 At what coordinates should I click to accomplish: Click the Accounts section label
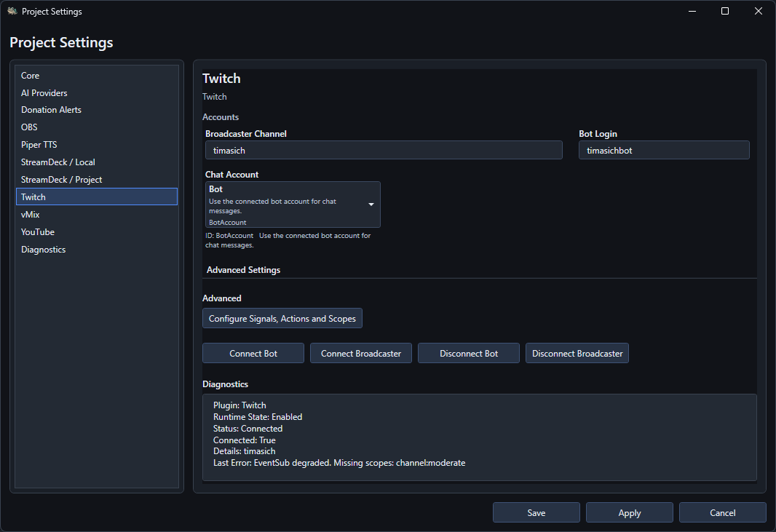[x=221, y=116]
